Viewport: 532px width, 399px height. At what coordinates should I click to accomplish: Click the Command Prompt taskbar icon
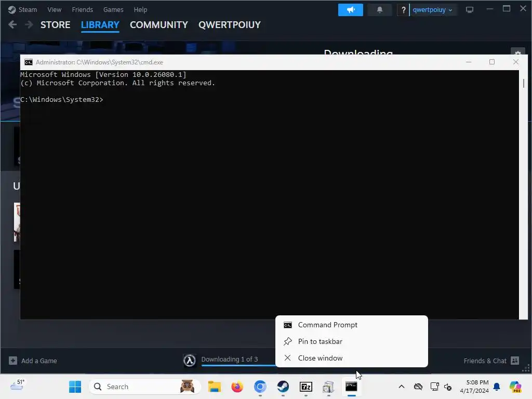[352, 387]
